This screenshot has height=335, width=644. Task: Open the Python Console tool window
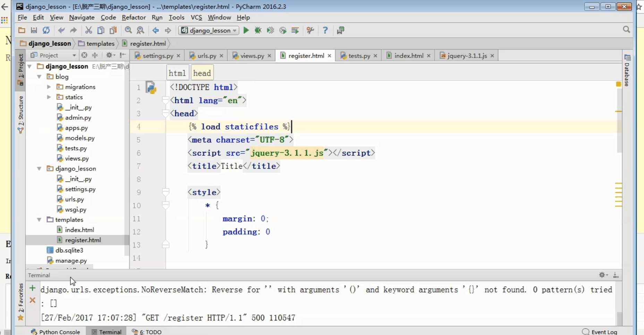click(x=56, y=332)
